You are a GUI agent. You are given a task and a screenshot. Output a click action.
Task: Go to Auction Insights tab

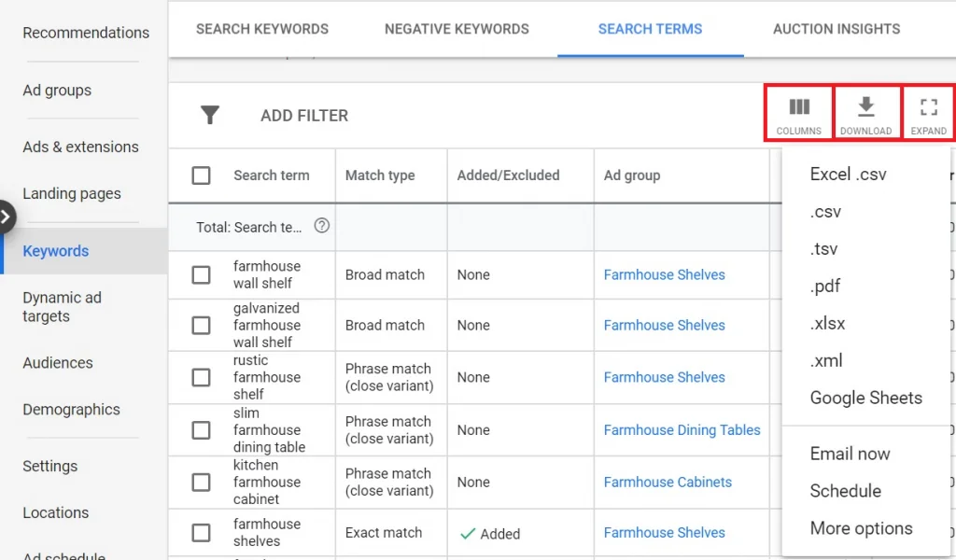click(x=836, y=29)
